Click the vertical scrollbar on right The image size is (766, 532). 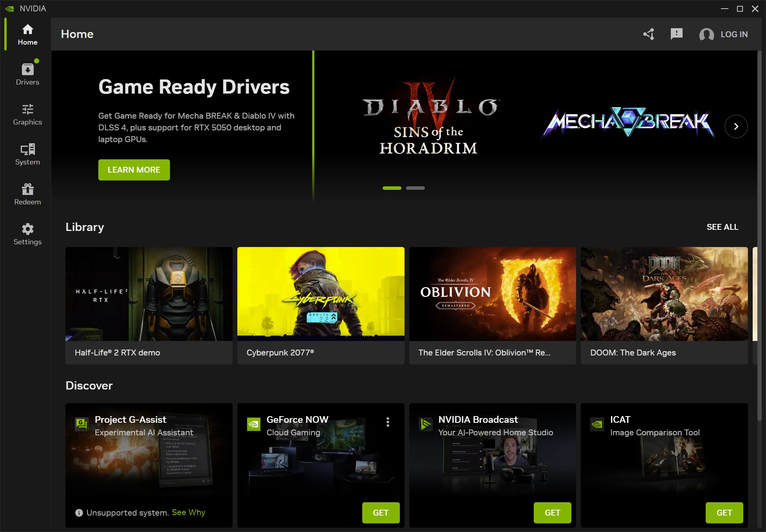coord(759,235)
